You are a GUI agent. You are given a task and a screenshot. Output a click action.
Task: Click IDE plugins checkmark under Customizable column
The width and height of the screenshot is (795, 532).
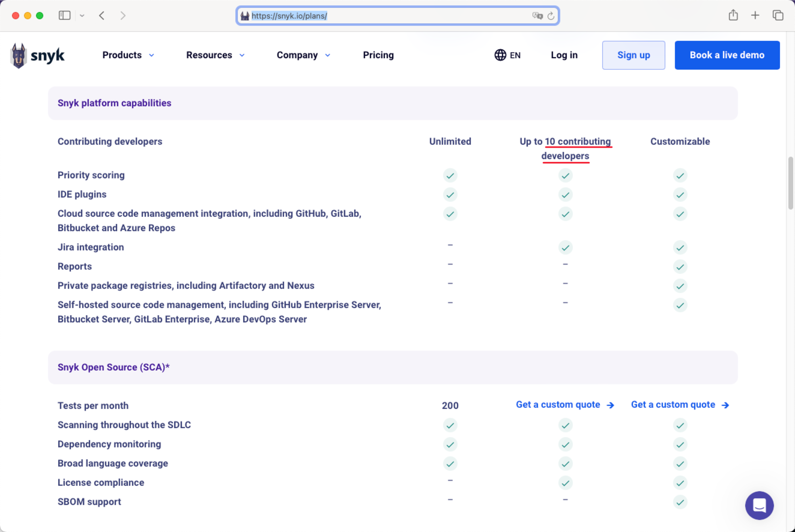(x=680, y=195)
